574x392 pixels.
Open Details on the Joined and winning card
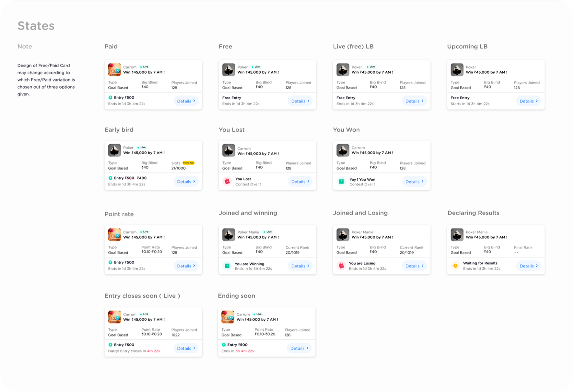coord(300,266)
